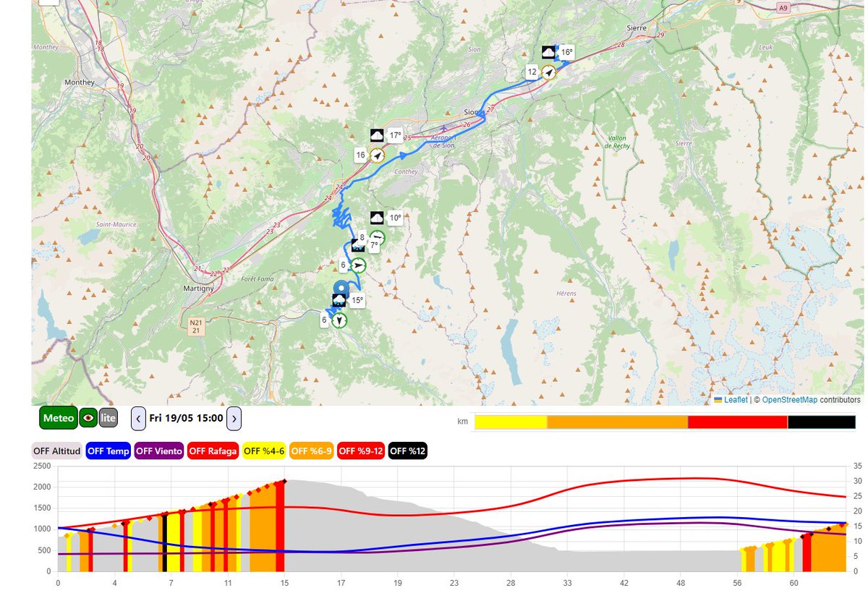The width and height of the screenshot is (868, 593).
Task: Toggle the eye visibility button next to Meteo
Action: (88, 417)
